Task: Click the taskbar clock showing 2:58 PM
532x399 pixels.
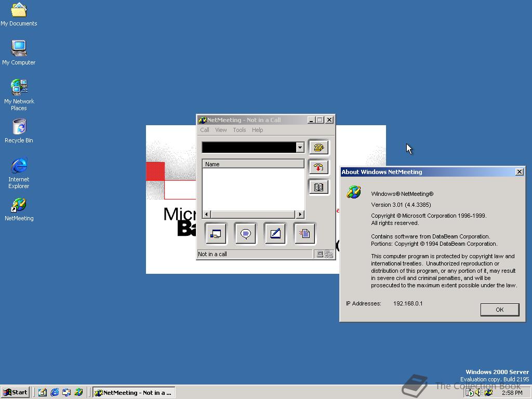Action: click(x=512, y=393)
